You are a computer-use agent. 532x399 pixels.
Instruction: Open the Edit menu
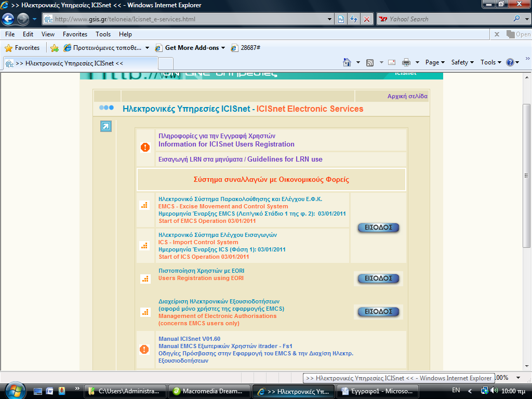(28, 34)
